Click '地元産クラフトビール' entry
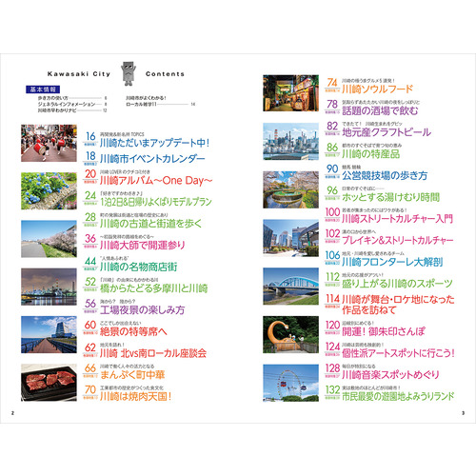Viewport: 476px width, 476px height. 387,132
